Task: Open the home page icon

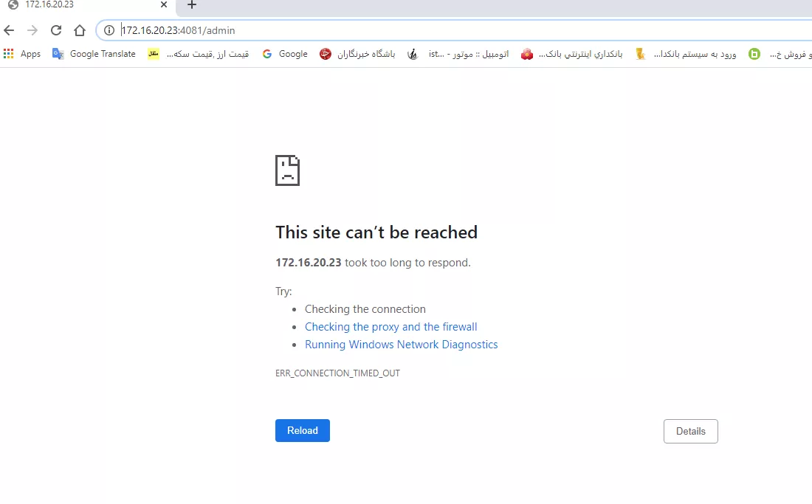Action: pos(79,30)
